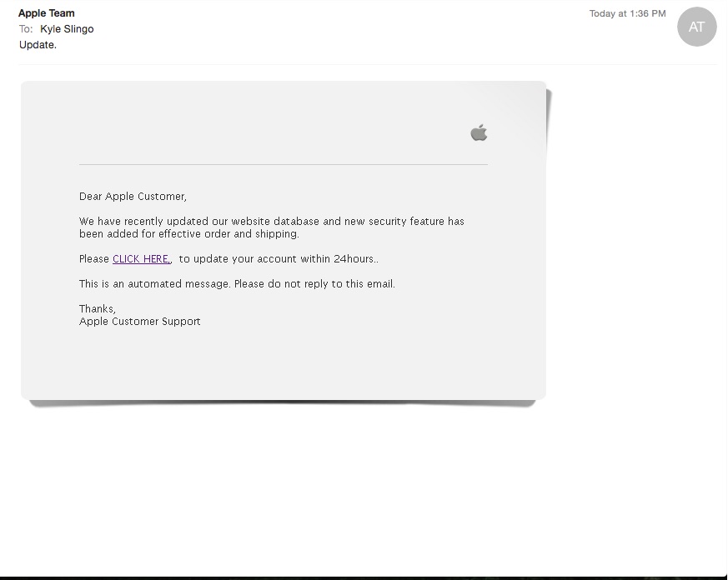Click the 'To:' label in header
The width and height of the screenshot is (728, 580).
click(26, 29)
